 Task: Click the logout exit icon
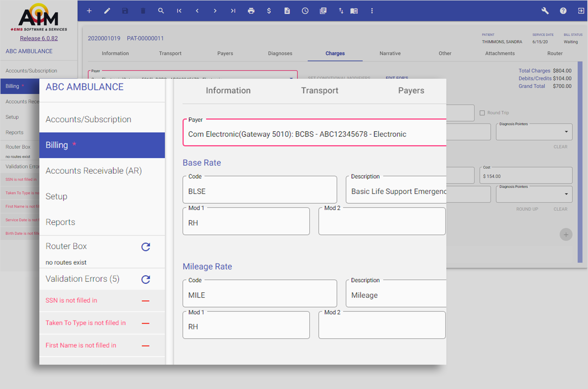(581, 11)
